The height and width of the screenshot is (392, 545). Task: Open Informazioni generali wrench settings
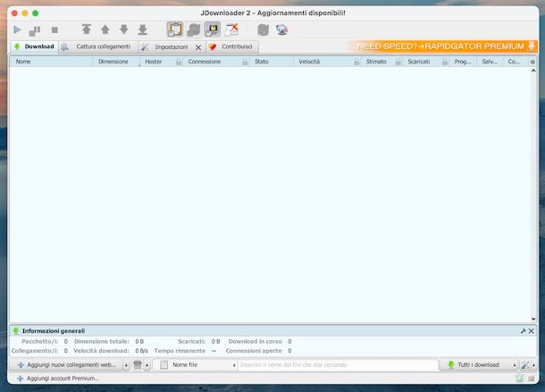coord(523,331)
